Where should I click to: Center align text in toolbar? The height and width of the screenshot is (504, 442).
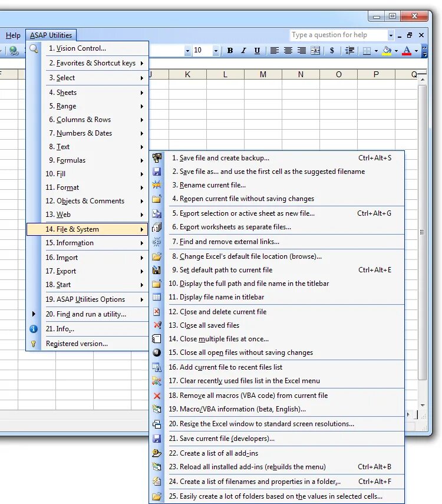[288, 51]
